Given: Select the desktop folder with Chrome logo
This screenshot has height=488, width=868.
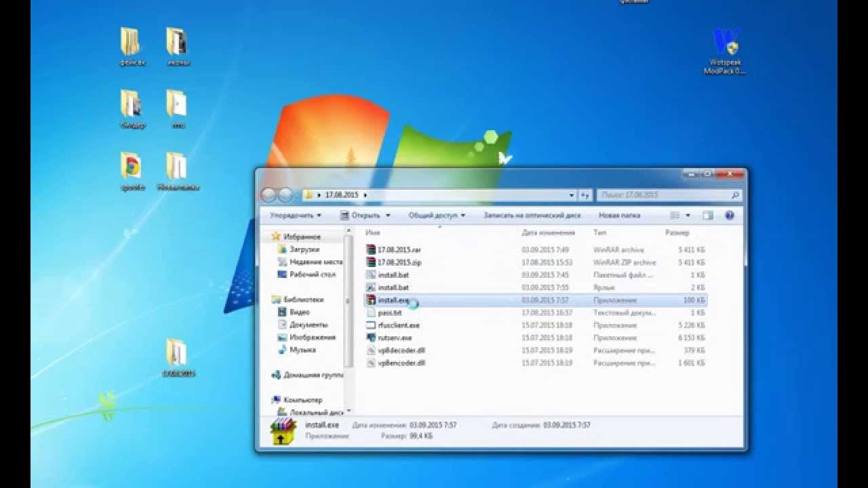Looking at the screenshot, I should pyautogui.click(x=132, y=171).
